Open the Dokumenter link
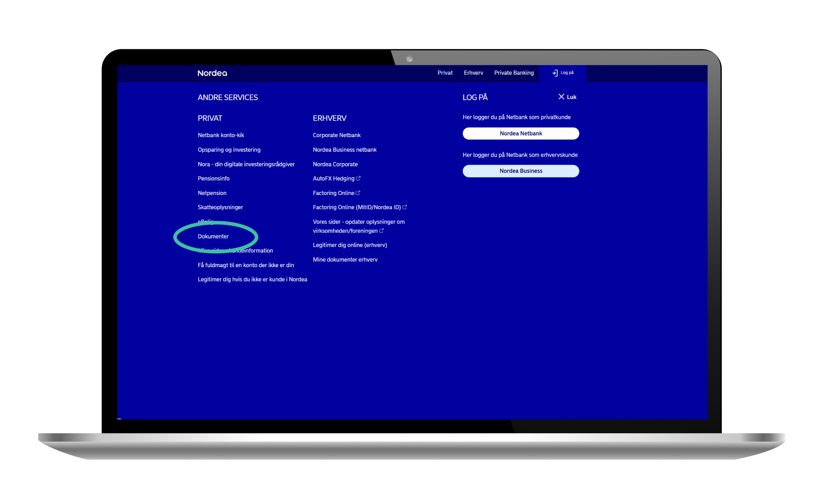 point(213,236)
